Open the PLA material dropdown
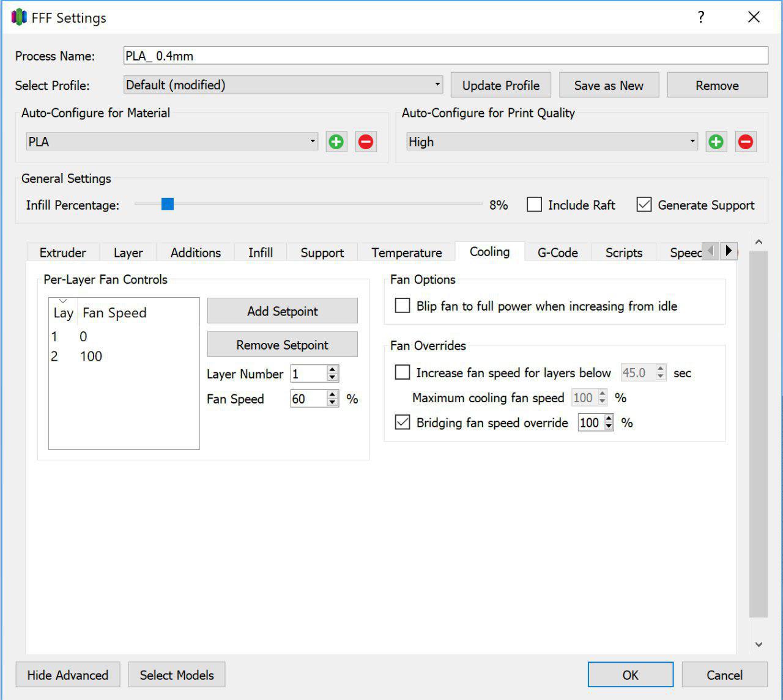This screenshot has width=783, height=700. (x=172, y=142)
